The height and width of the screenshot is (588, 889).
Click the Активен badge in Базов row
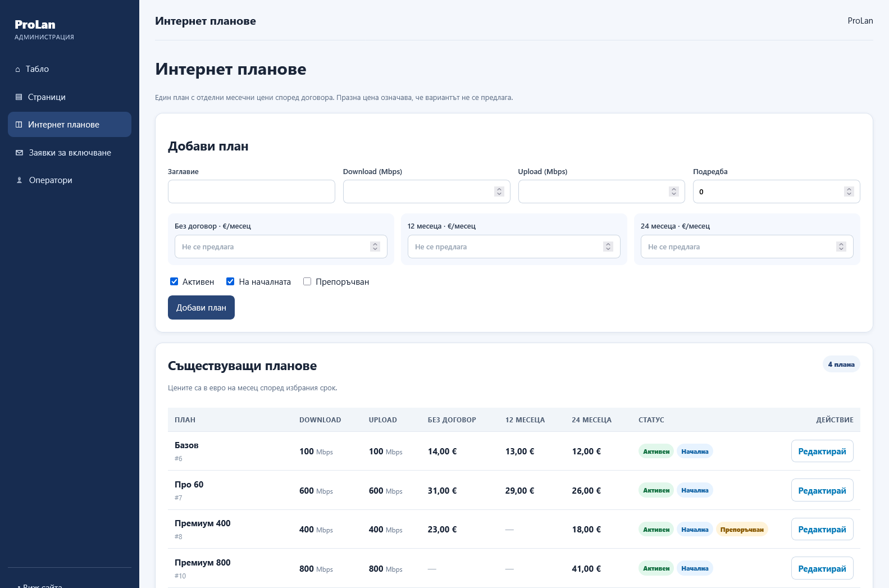pos(656,452)
